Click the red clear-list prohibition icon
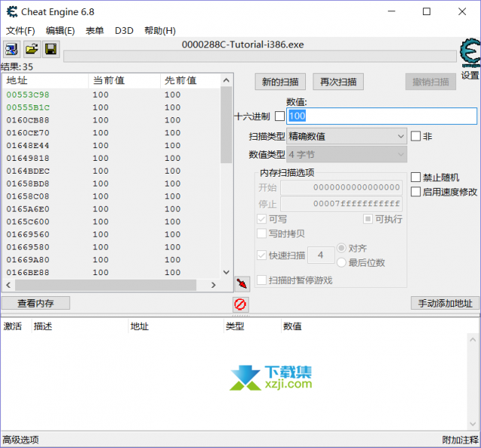 [240, 304]
